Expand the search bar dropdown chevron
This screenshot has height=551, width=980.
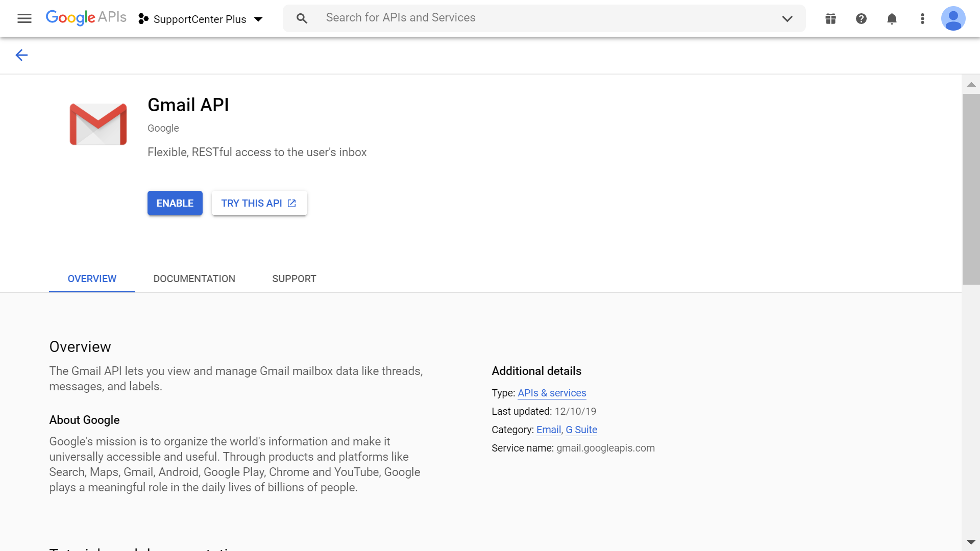coord(787,19)
